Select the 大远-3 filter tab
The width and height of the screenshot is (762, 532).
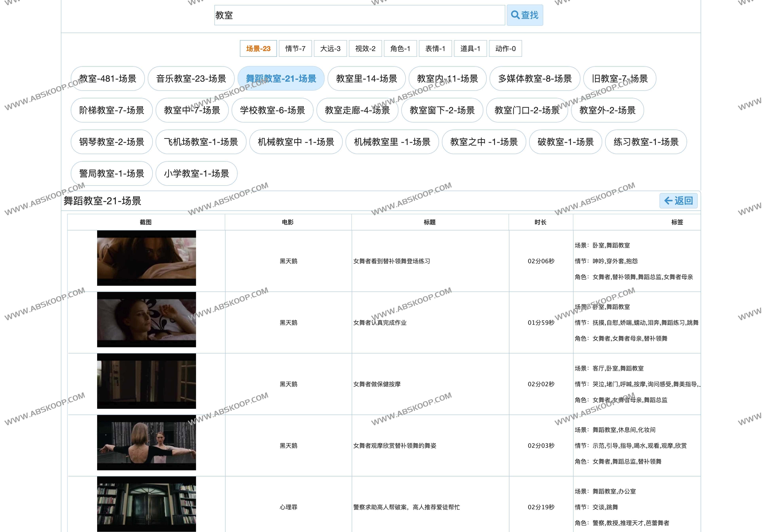330,48
